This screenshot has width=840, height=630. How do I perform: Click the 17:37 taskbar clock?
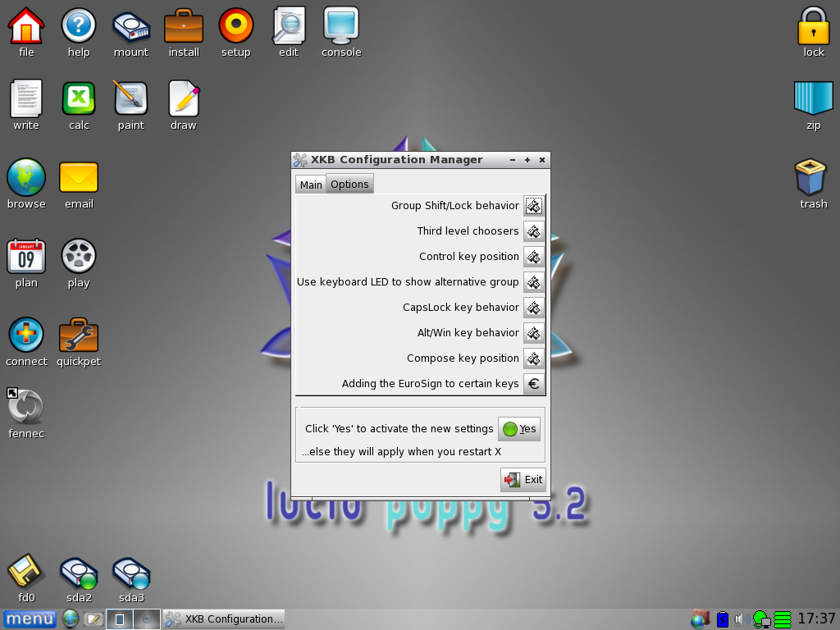tap(816, 619)
